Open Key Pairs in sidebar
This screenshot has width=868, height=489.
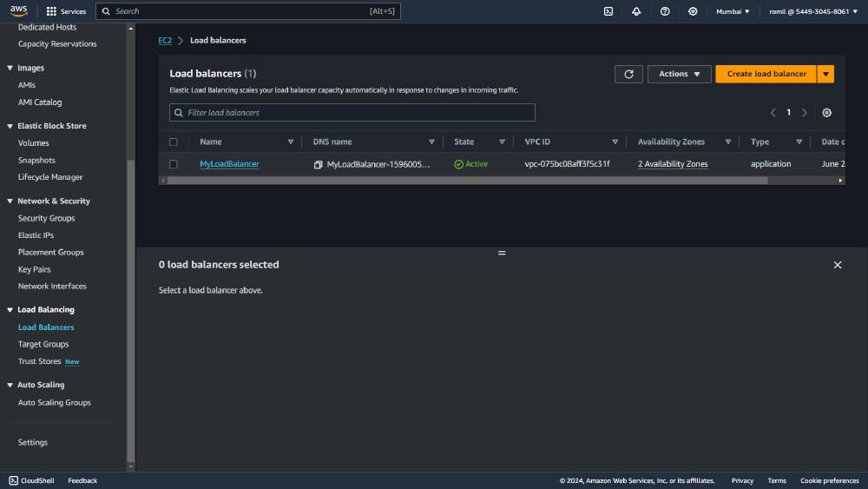[x=35, y=269]
